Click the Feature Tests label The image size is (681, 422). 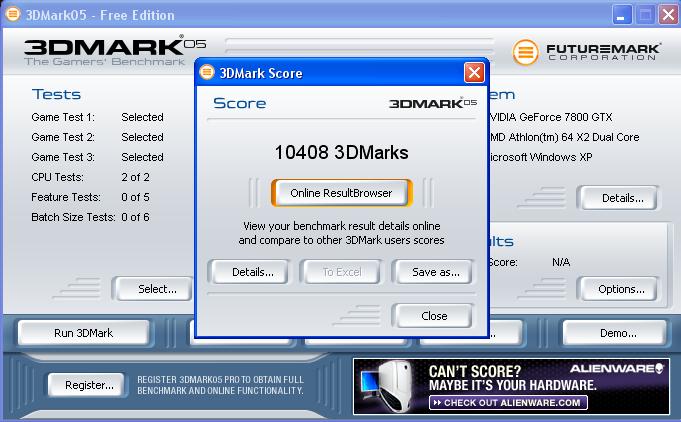(x=66, y=197)
